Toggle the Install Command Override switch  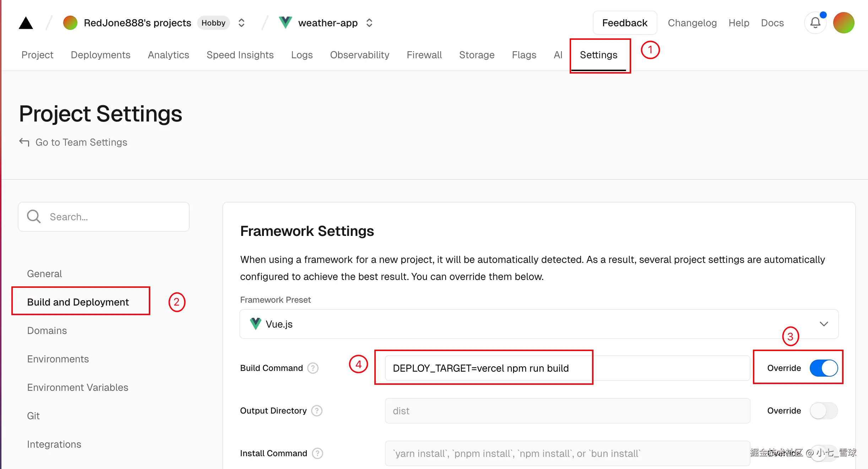[x=823, y=453]
